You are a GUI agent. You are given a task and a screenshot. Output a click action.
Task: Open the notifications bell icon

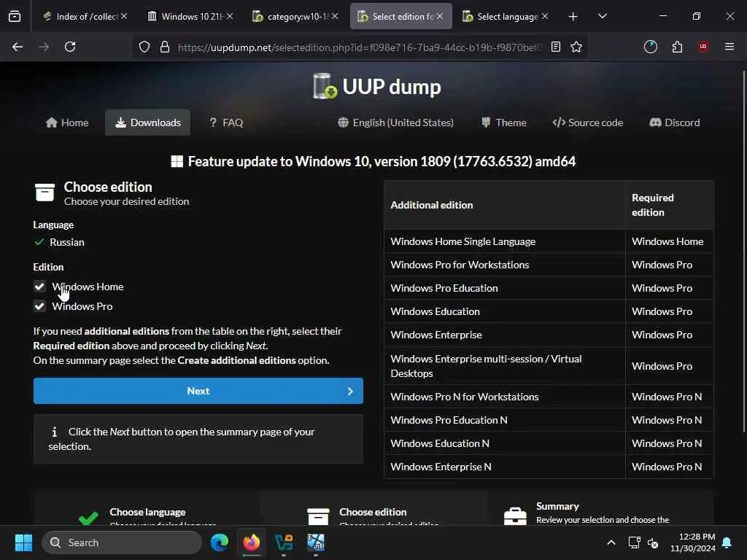pyautogui.click(x=727, y=542)
